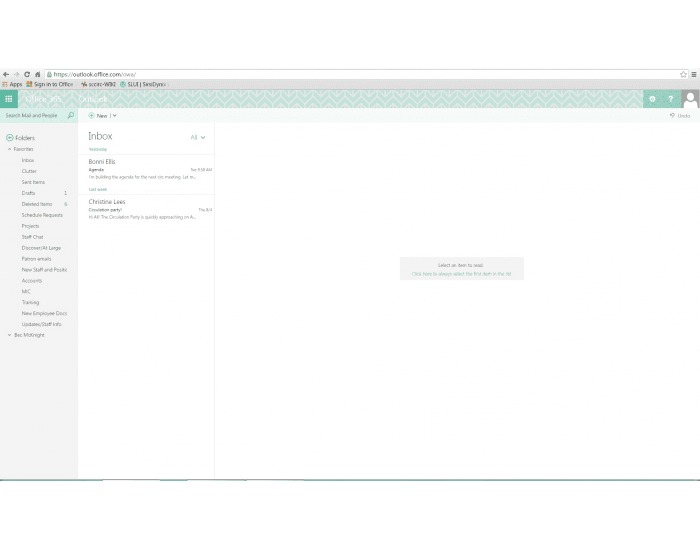This screenshot has width=700, height=550.
Task: Click the browser address bar
Action: point(362,75)
